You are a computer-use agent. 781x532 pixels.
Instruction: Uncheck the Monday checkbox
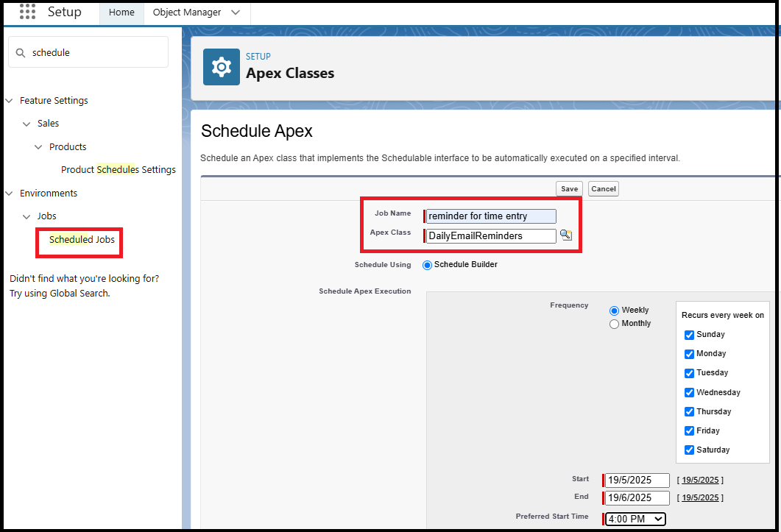689,354
